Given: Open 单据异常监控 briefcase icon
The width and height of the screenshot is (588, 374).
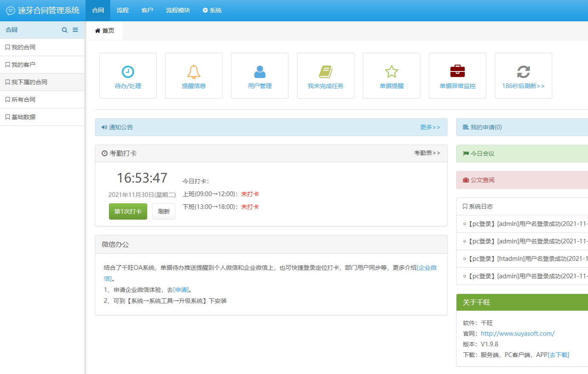Looking at the screenshot, I should coord(457,71).
